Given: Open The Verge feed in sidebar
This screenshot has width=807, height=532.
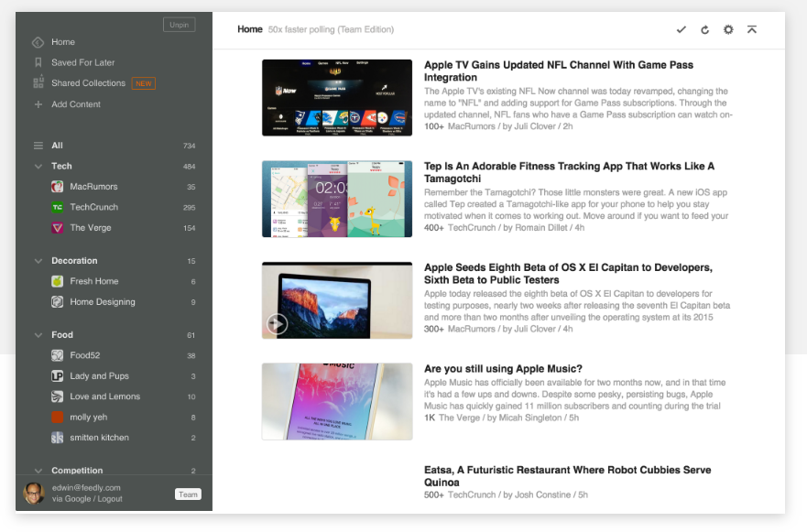Looking at the screenshot, I should 91,228.
